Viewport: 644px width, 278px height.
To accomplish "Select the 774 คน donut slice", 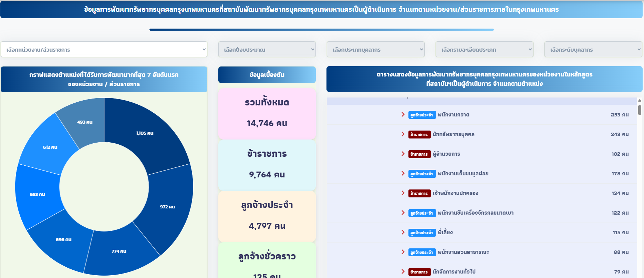I will [119, 251].
